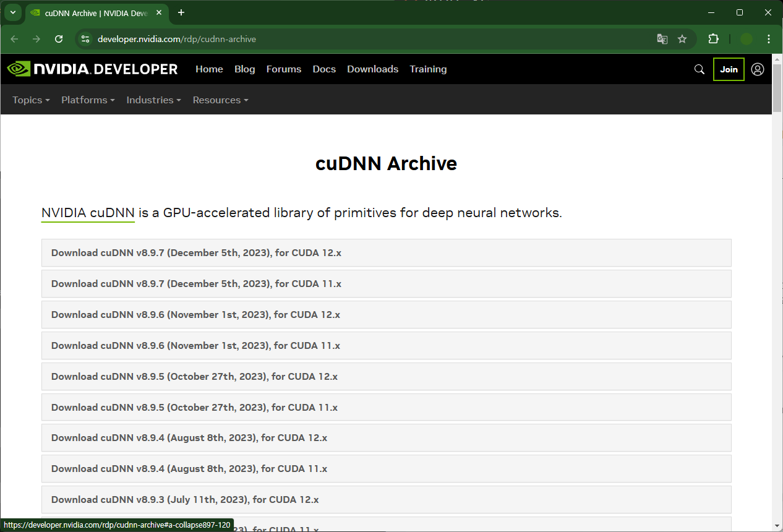Click the NVIDIA Developer logo
Screen dimensions: 783x532
pos(93,69)
